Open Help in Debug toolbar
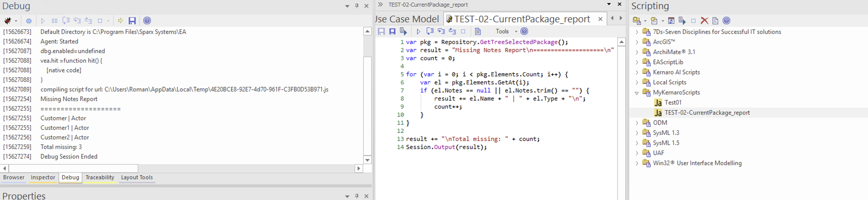Screen dimensions: 868x200 coord(147,21)
